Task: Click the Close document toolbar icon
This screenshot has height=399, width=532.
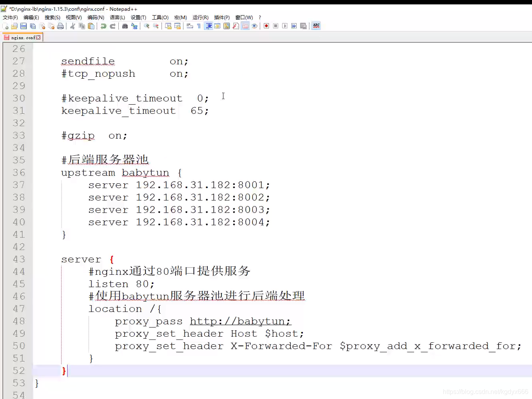Action: (42, 26)
